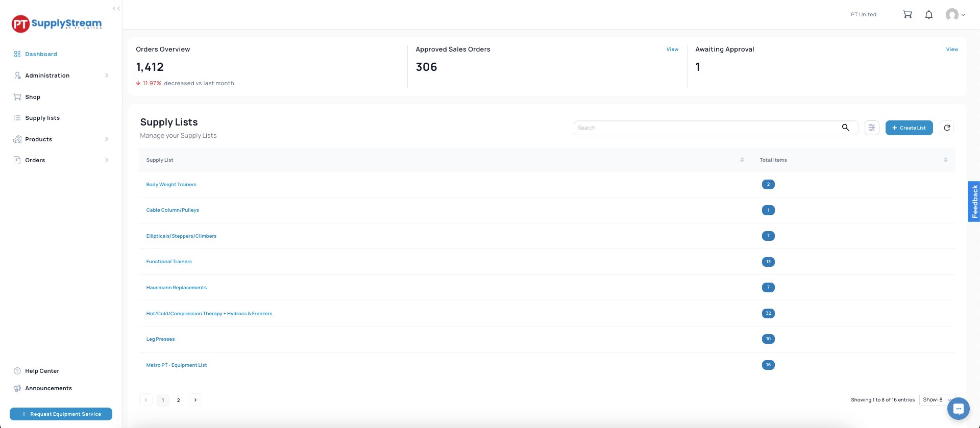This screenshot has height=428, width=980.
Task: Click the search magnifier icon
Action: [x=846, y=128]
